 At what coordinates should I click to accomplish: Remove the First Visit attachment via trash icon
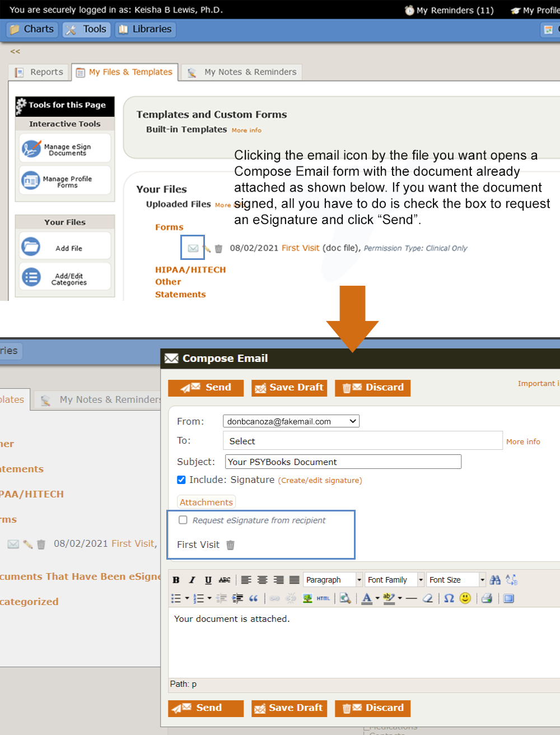[x=230, y=545]
